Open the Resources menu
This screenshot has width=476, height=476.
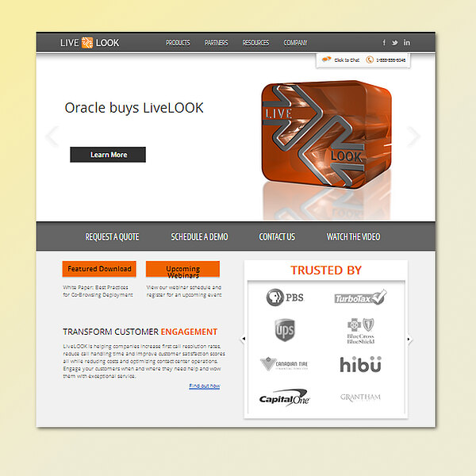[x=255, y=43]
